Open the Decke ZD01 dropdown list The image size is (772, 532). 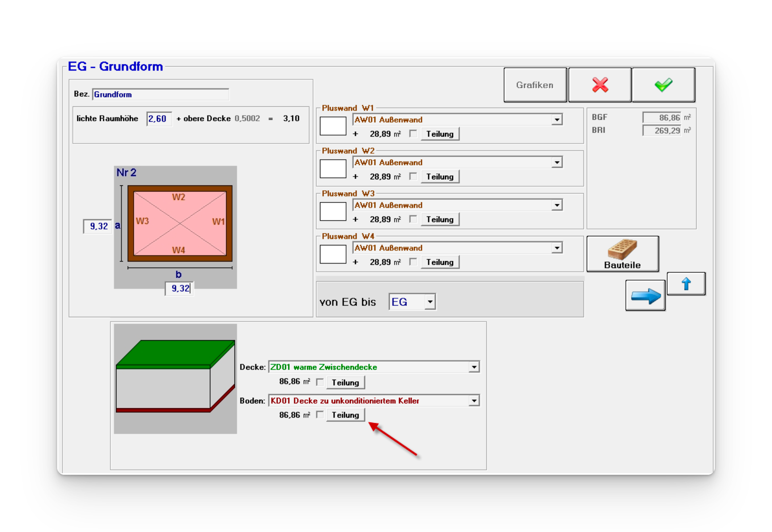click(474, 367)
